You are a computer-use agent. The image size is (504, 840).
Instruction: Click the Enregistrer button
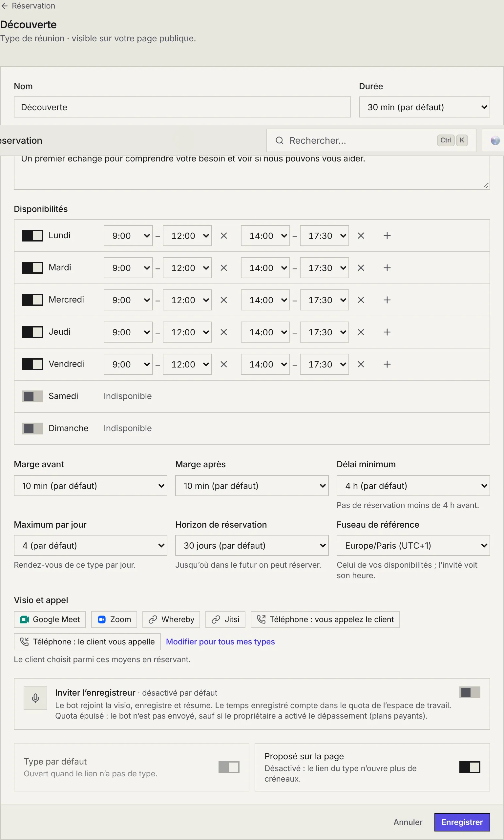(462, 822)
